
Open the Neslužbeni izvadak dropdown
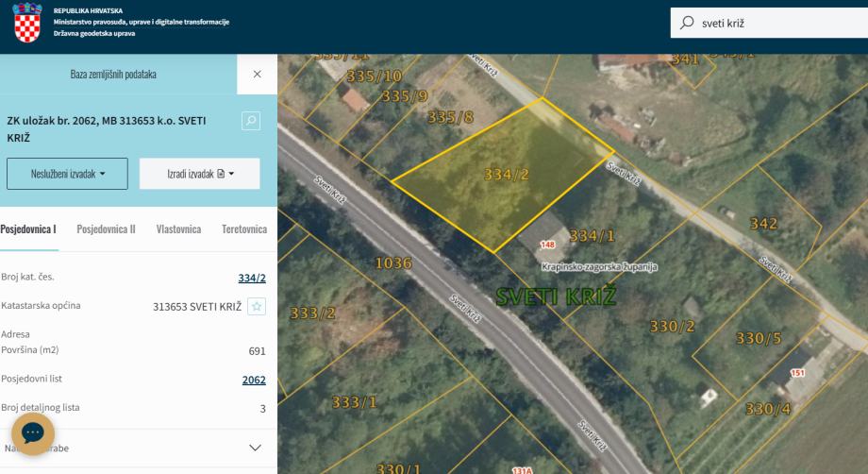click(67, 174)
